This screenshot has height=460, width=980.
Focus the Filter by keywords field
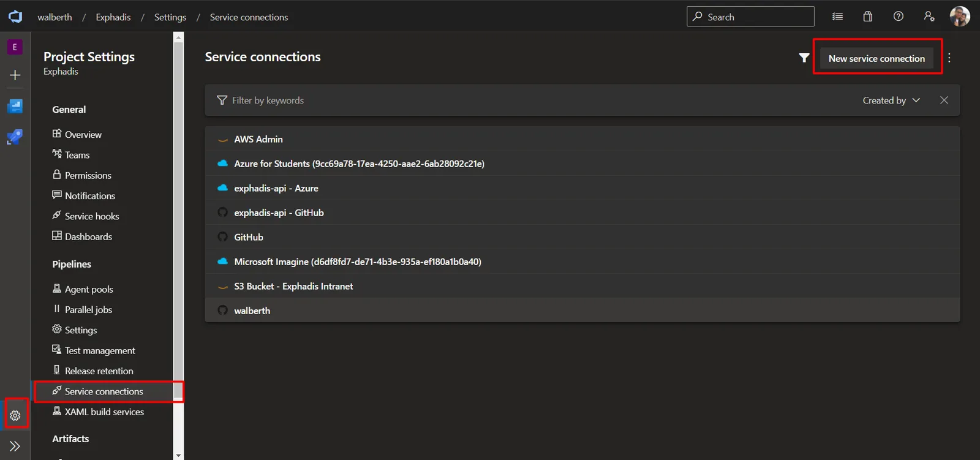pos(533,100)
